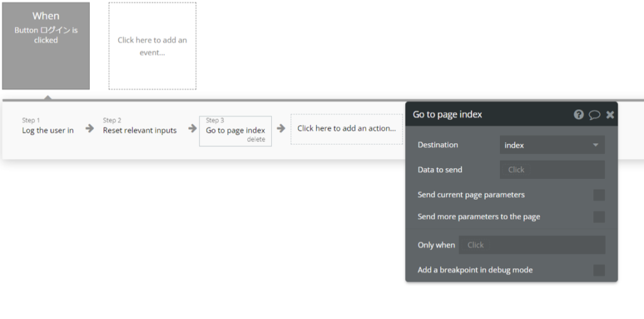The width and height of the screenshot is (644, 319).
Task: Check Send more parameters to the page
Action: 599,217
